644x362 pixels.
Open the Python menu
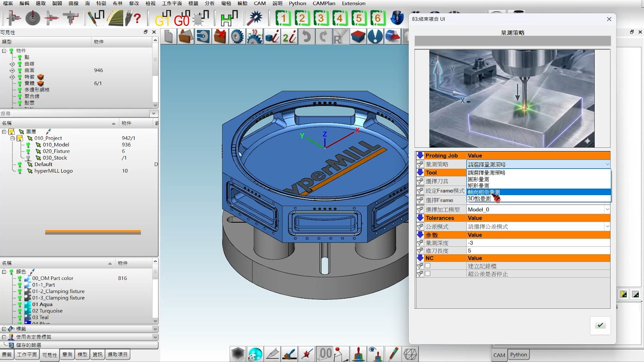[x=297, y=3]
